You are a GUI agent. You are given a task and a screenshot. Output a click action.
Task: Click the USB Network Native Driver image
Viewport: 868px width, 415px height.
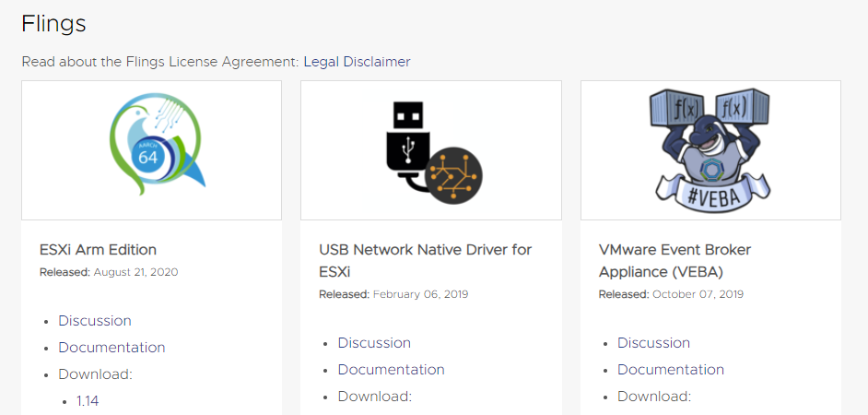(x=434, y=152)
